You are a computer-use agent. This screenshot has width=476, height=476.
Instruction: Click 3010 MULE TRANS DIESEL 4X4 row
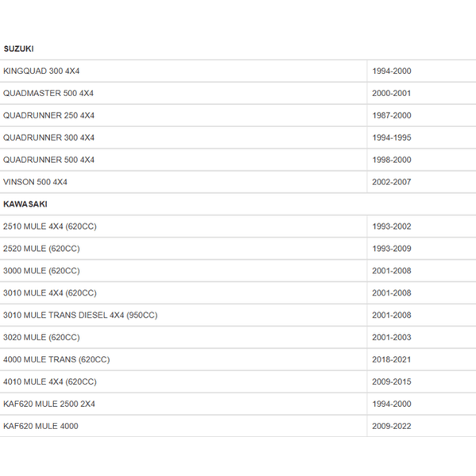click(238, 315)
